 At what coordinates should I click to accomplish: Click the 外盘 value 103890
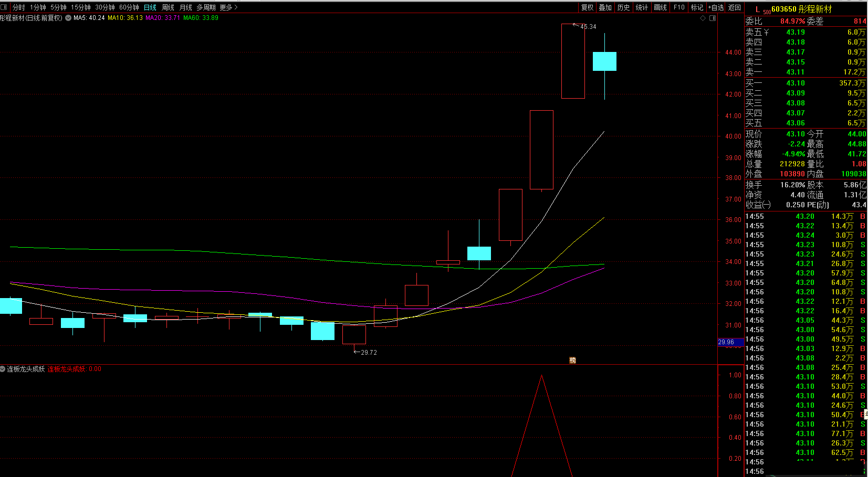(792, 174)
